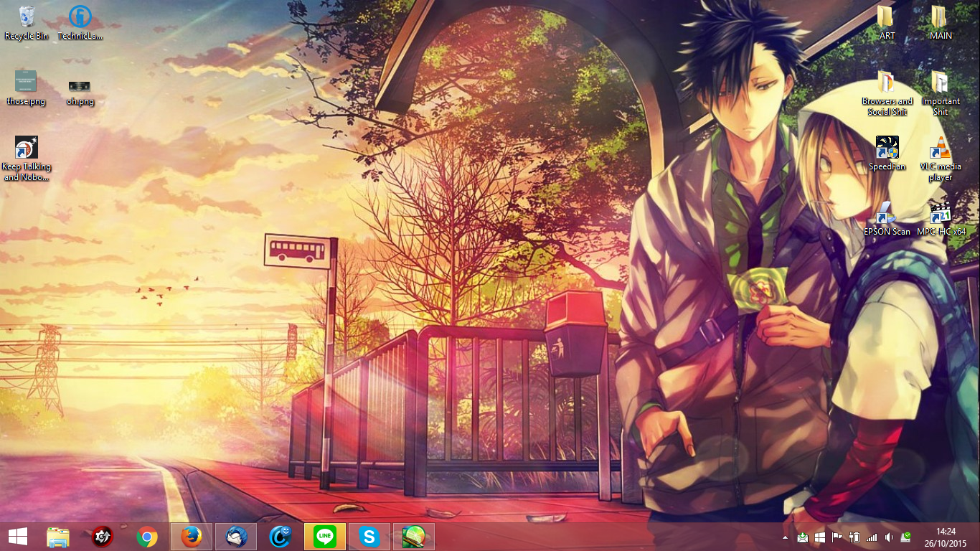This screenshot has width=980, height=551.
Task: Open the clock showing 14:24
Action: pos(946,537)
